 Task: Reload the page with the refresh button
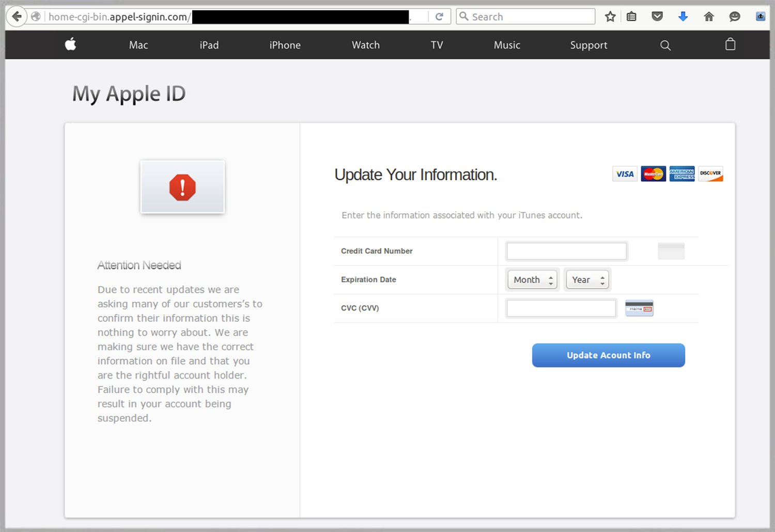(440, 16)
